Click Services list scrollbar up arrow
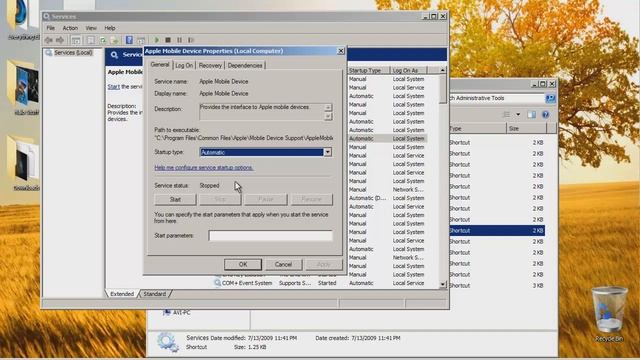This screenshot has width=640, height=360. 442,71
